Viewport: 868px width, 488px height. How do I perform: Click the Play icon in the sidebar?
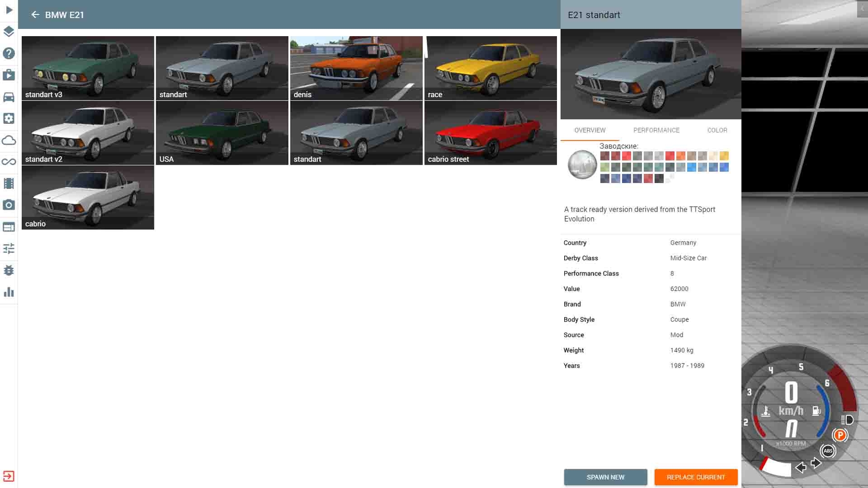9,10
